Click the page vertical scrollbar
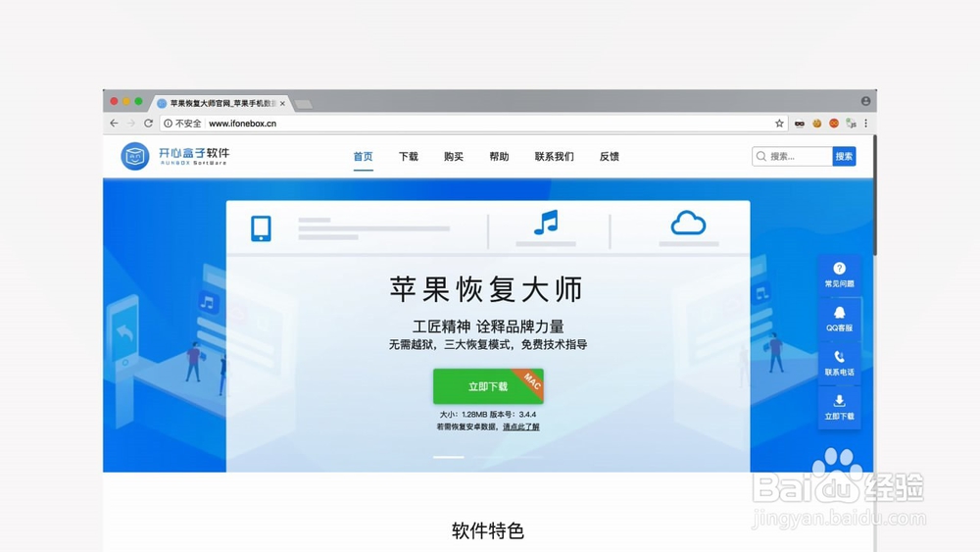The height and width of the screenshot is (552, 980). (x=874, y=195)
